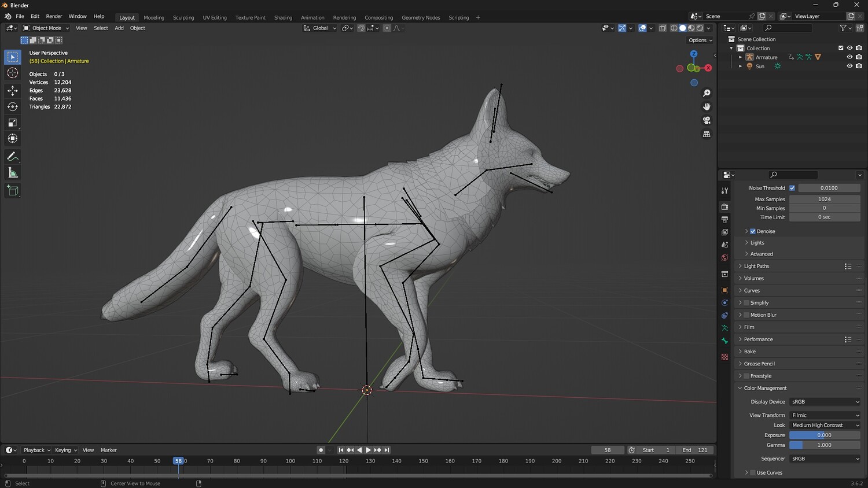Viewport: 868px width, 488px height.
Task: Pick the Add Cube tool
Action: coord(12,190)
